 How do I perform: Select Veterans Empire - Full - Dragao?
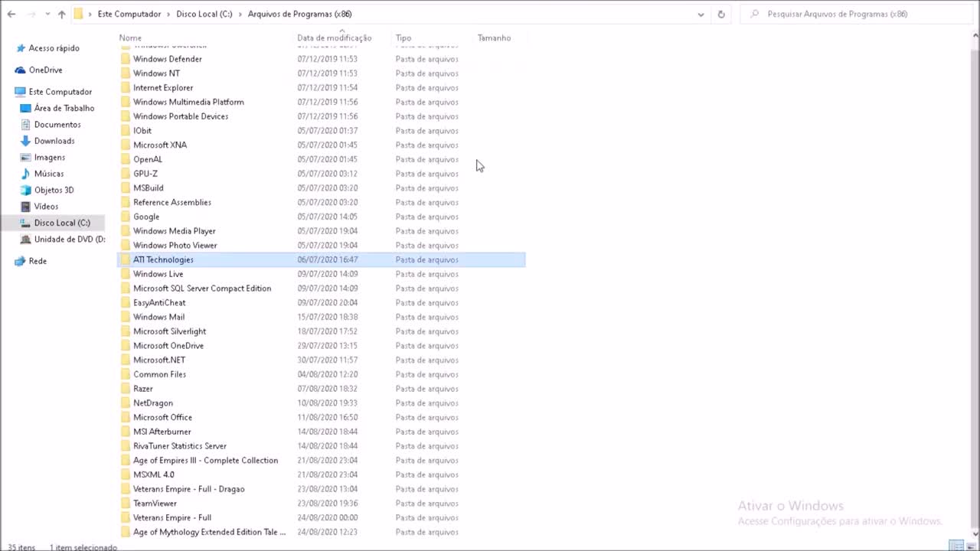pyautogui.click(x=189, y=489)
